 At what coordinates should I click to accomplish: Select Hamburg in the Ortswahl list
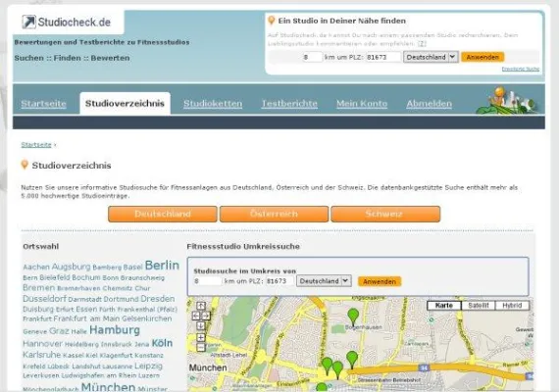[115, 330]
